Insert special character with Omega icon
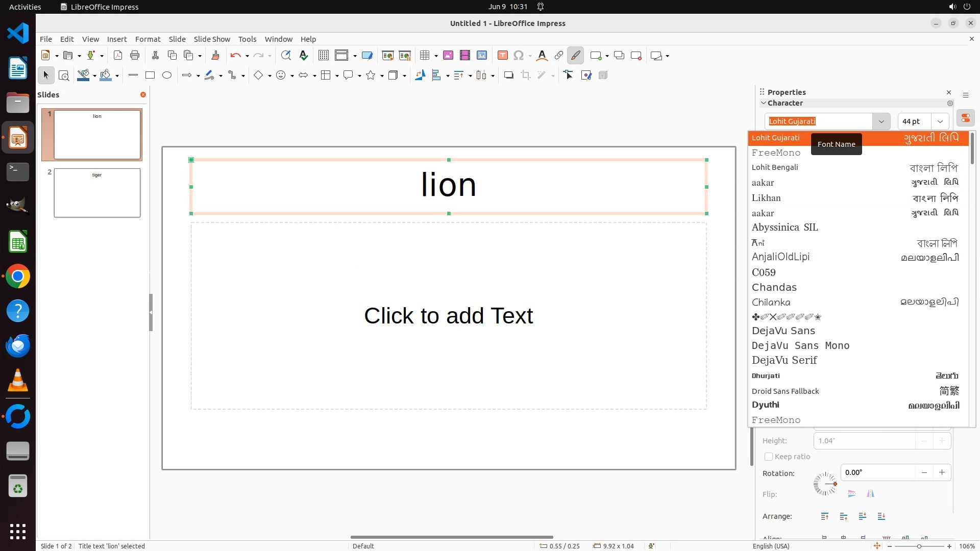 click(519, 56)
